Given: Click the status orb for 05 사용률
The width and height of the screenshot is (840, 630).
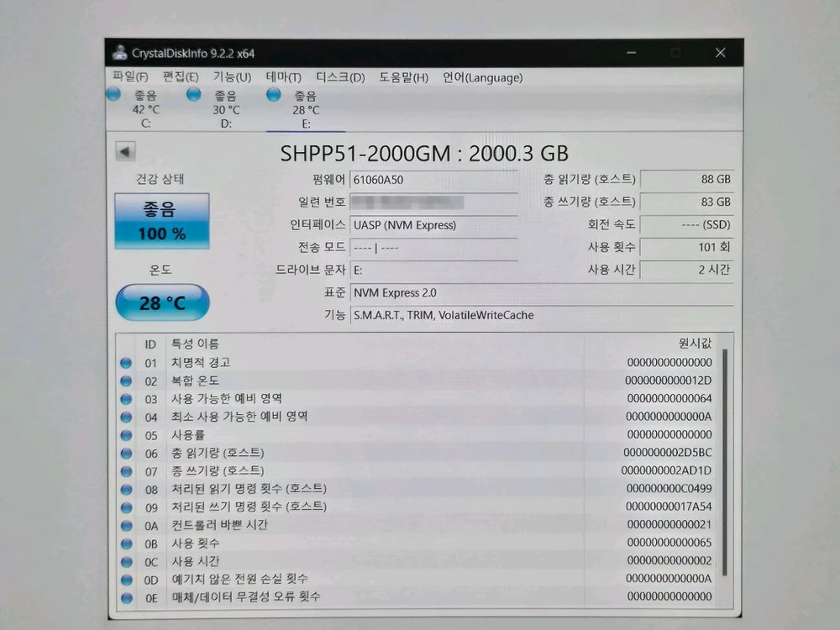Looking at the screenshot, I should click(x=127, y=435).
